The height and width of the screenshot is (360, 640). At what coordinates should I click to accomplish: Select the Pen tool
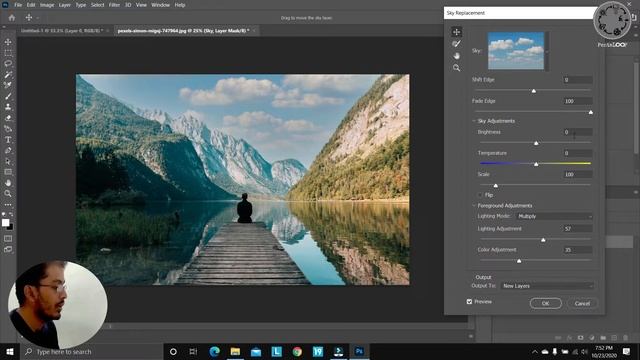point(8,150)
